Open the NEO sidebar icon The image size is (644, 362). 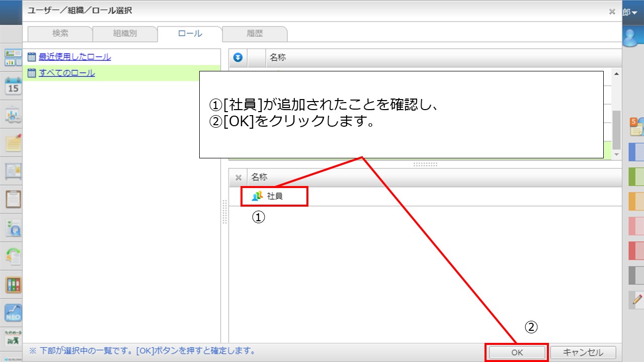13,313
